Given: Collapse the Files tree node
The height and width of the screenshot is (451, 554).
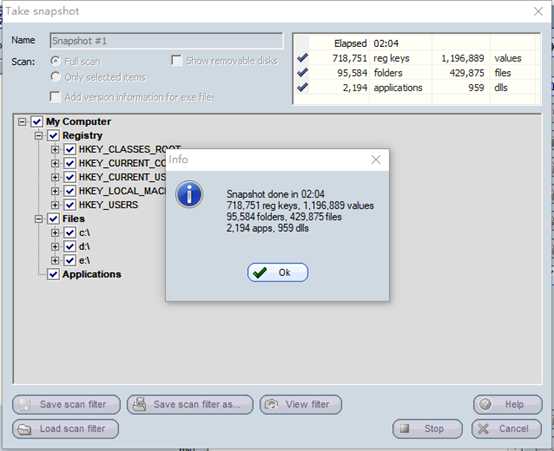Looking at the screenshot, I should tap(39, 219).
